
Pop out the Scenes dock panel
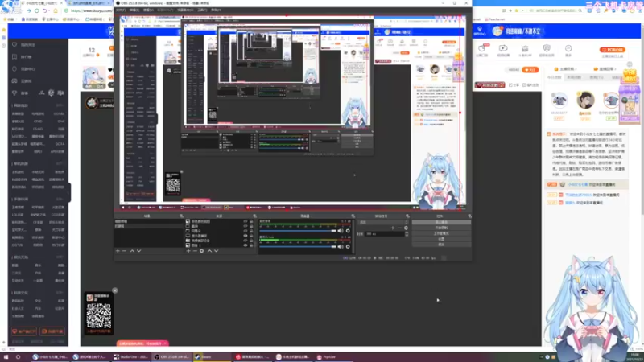pyautogui.click(x=181, y=216)
